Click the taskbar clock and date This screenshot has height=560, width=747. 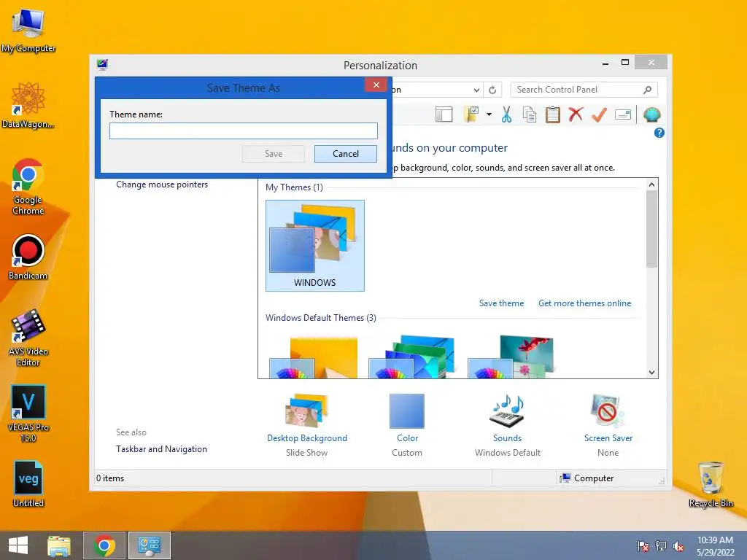point(715,546)
